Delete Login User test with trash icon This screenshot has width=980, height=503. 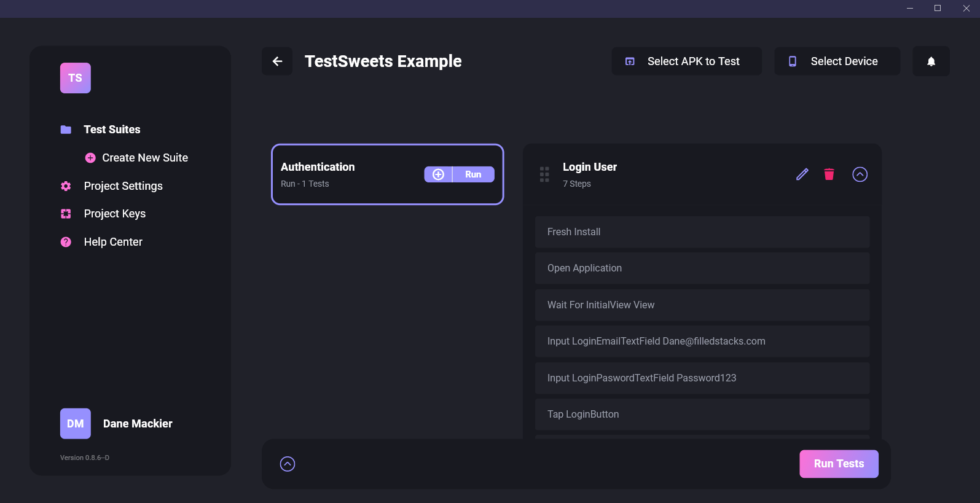click(x=829, y=174)
